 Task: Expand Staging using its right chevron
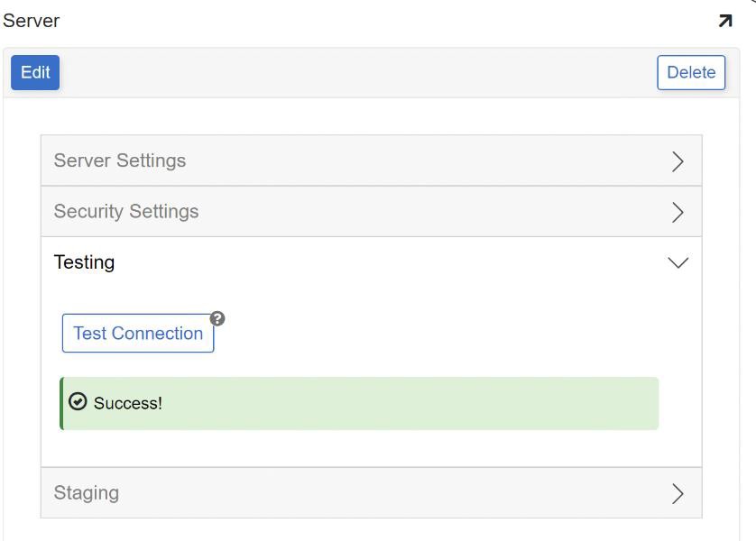click(x=678, y=493)
